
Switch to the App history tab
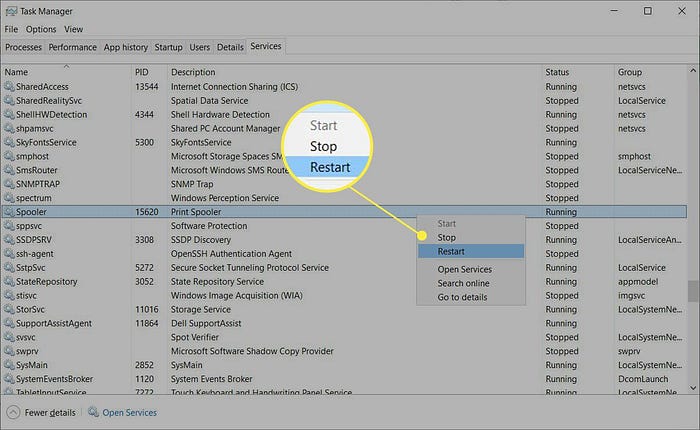125,47
